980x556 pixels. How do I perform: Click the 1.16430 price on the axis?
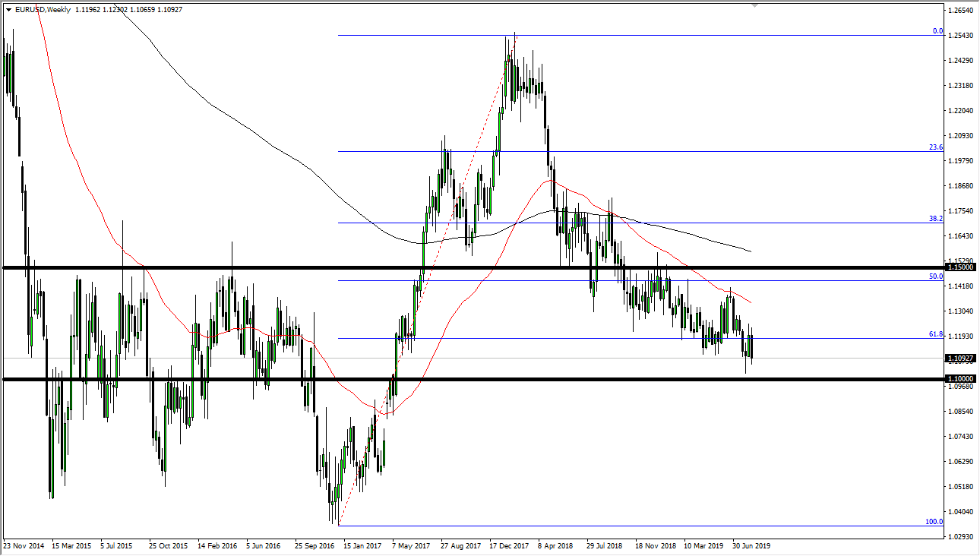(x=959, y=236)
